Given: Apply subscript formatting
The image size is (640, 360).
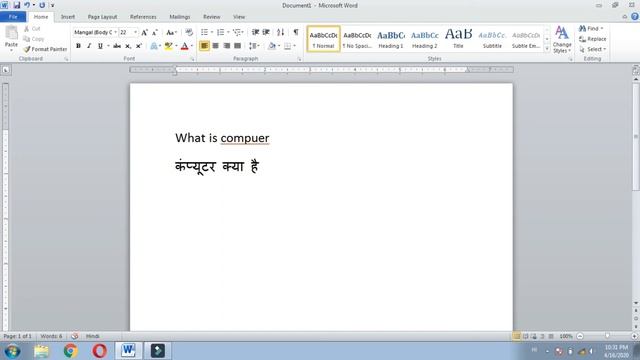Looking at the screenshot, I should point(128,46).
